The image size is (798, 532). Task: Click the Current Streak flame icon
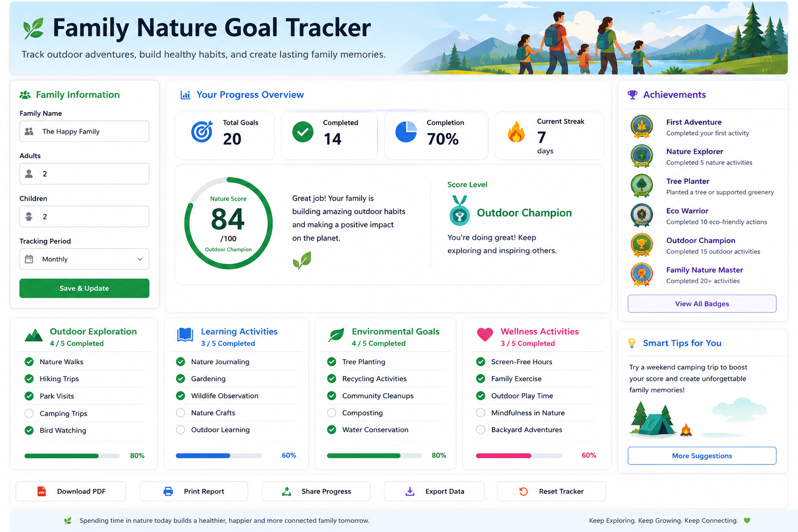516,131
